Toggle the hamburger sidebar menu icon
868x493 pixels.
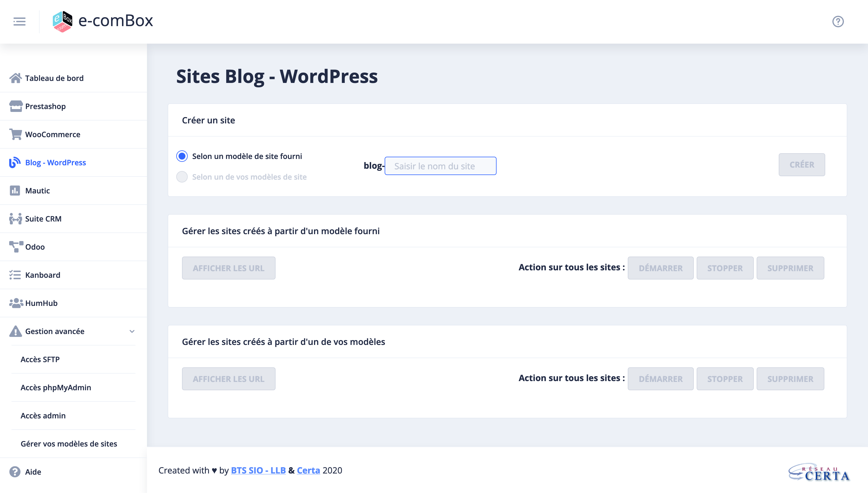(x=19, y=22)
